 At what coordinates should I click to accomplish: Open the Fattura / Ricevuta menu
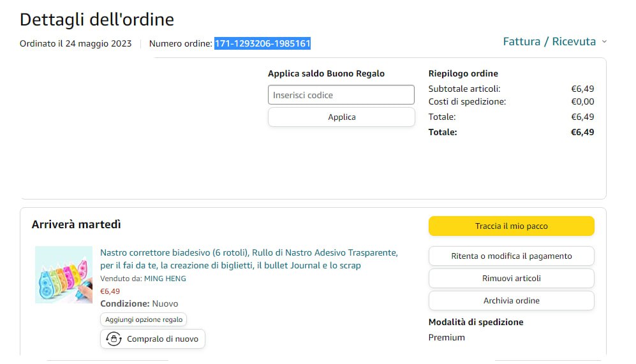tap(549, 42)
